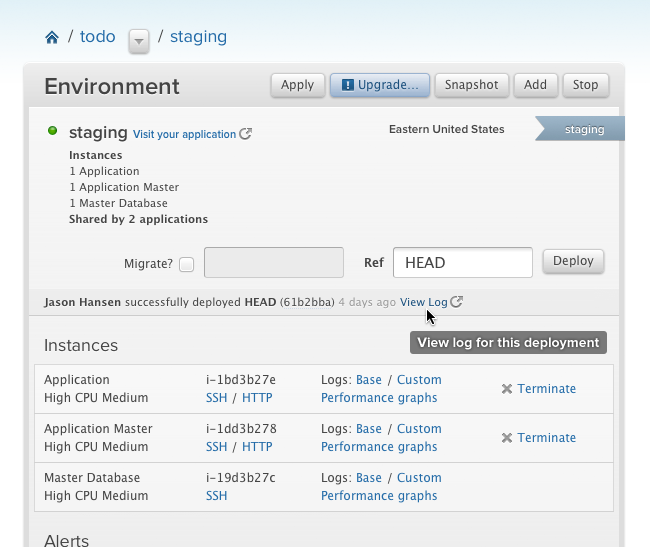Click external link icon next to View Log

point(457,302)
